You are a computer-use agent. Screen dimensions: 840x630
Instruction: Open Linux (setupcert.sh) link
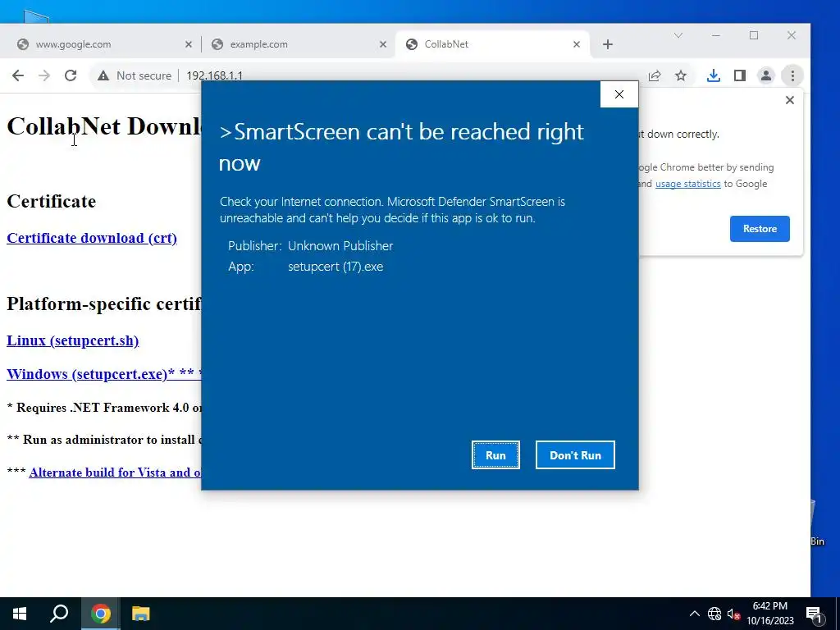pyautogui.click(x=72, y=340)
